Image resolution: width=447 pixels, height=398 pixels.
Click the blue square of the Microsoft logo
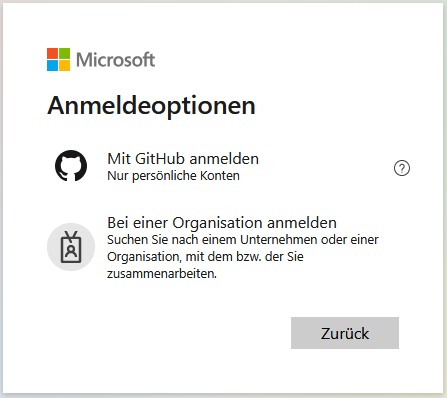tap(52, 66)
